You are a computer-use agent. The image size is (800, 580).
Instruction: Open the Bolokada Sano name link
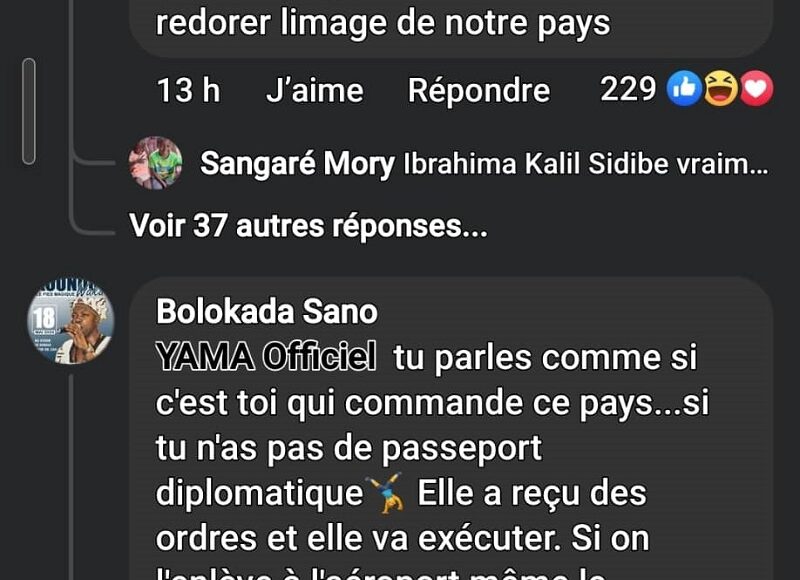pos(267,311)
